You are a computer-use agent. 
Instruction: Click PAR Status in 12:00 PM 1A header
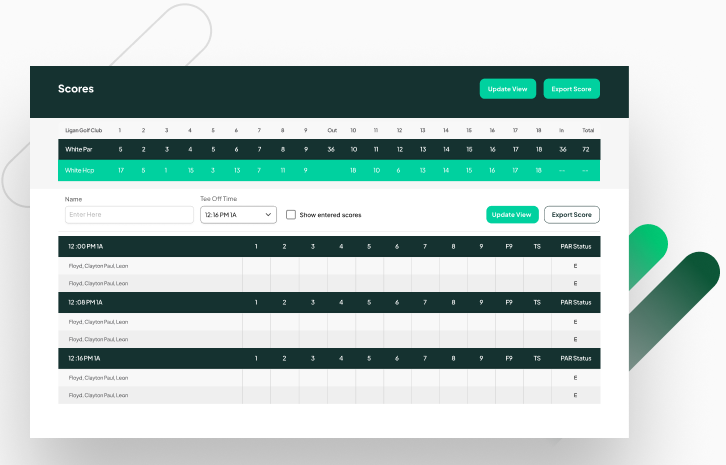tap(576, 247)
